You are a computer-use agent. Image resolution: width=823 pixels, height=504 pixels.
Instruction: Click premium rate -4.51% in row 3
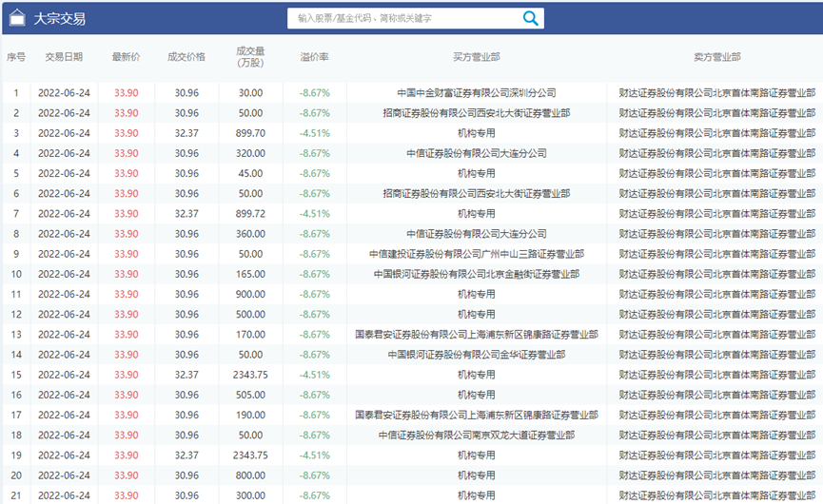[x=314, y=133]
